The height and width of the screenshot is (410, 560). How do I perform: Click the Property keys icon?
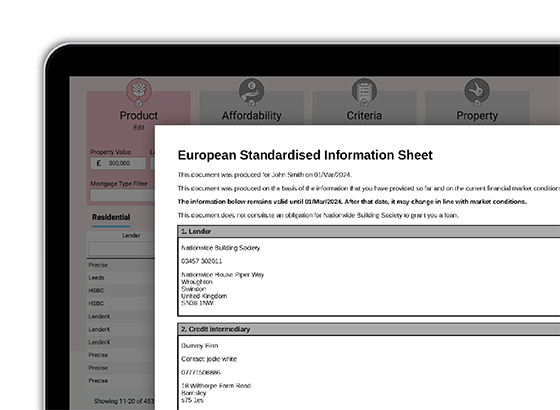pyautogui.click(x=477, y=91)
